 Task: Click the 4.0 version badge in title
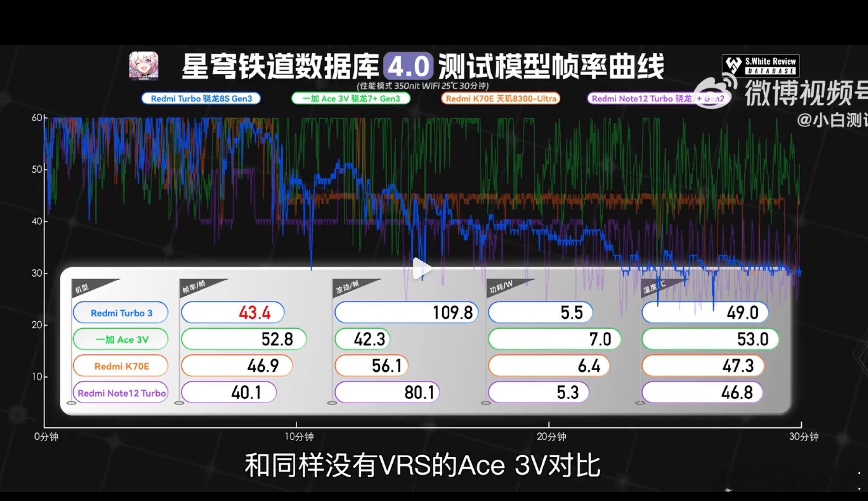coord(408,66)
